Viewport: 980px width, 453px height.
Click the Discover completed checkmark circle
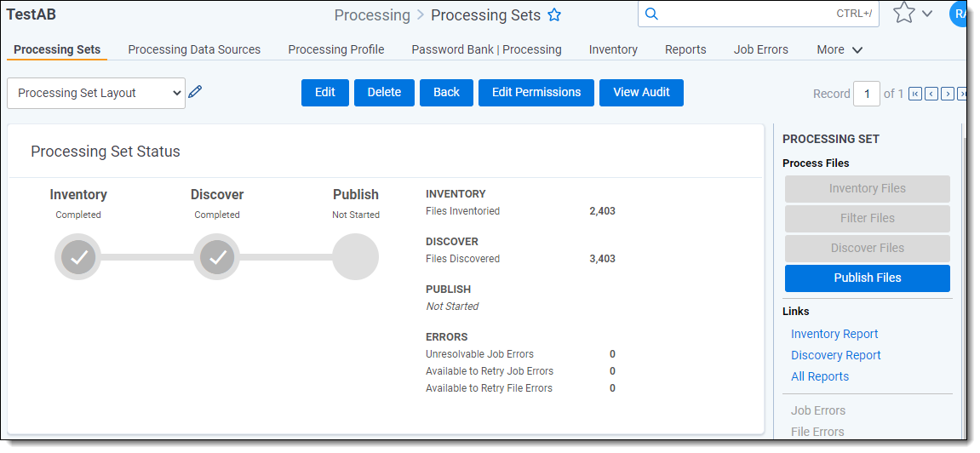point(217,257)
